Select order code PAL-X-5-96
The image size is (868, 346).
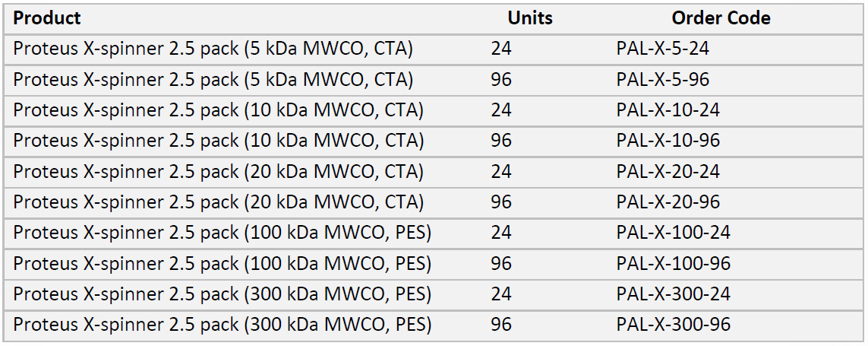pyautogui.click(x=663, y=79)
